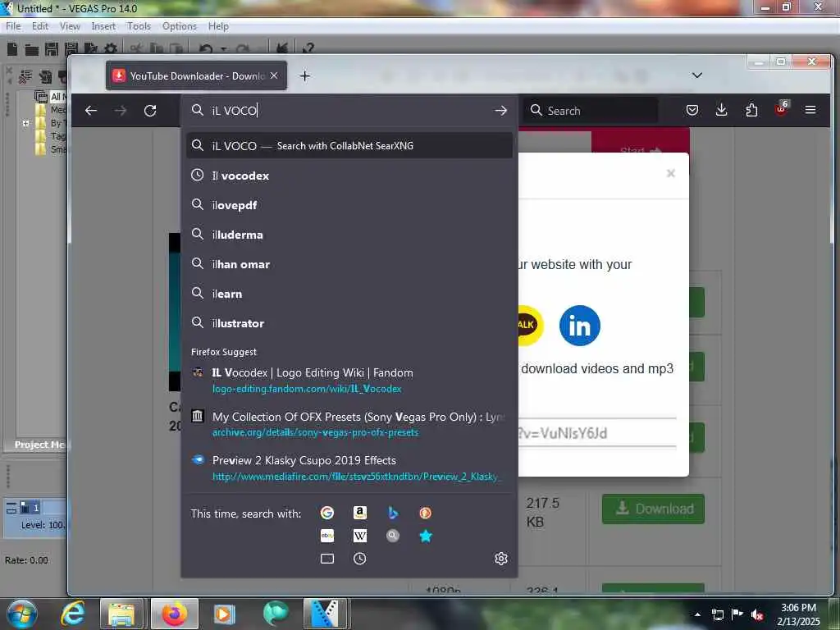The image size is (840, 630).
Task: Search this time with Amazon
Action: (x=360, y=513)
